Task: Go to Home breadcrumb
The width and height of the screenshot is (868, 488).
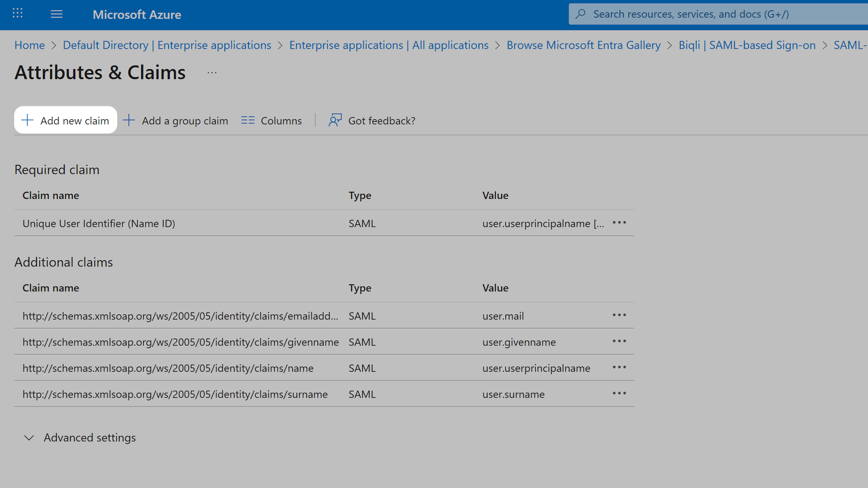Action: [30, 45]
